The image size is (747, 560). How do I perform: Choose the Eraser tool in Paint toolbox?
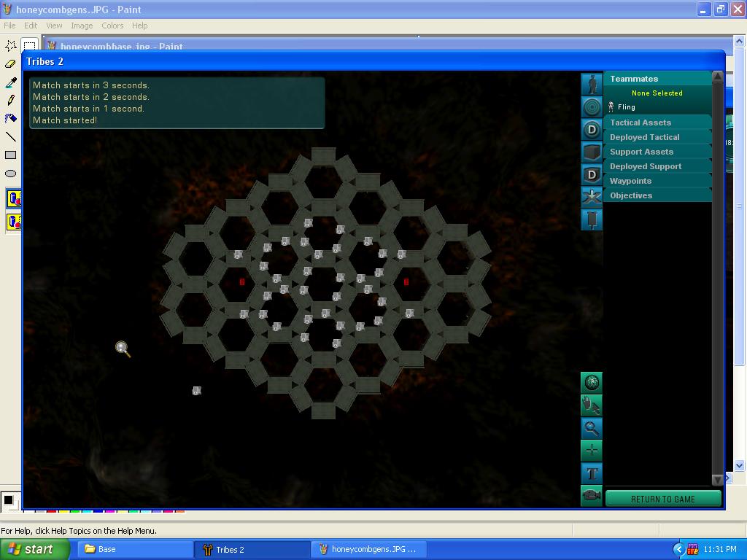tap(10, 64)
